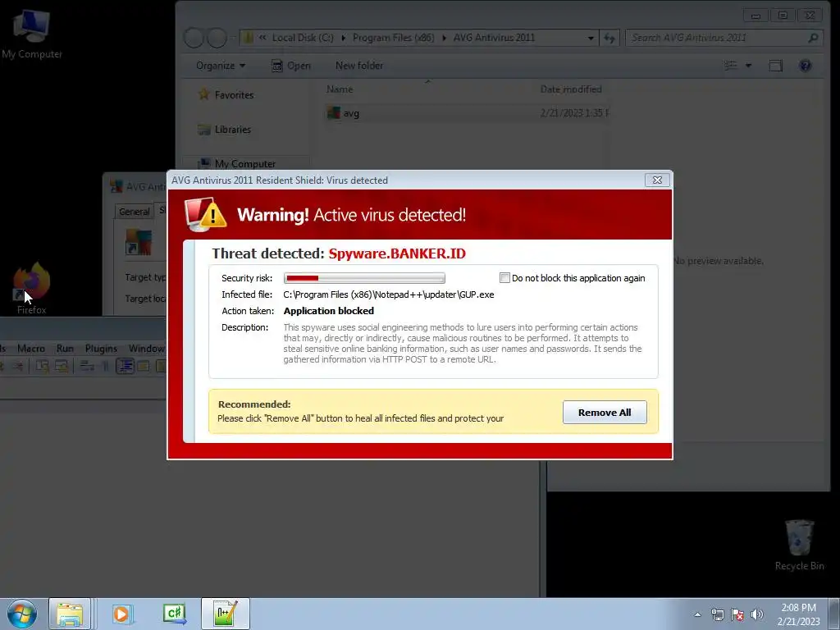This screenshot has width=840, height=630.
Task: Open the Plugins menu in Notepad++
Action: coord(101,348)
